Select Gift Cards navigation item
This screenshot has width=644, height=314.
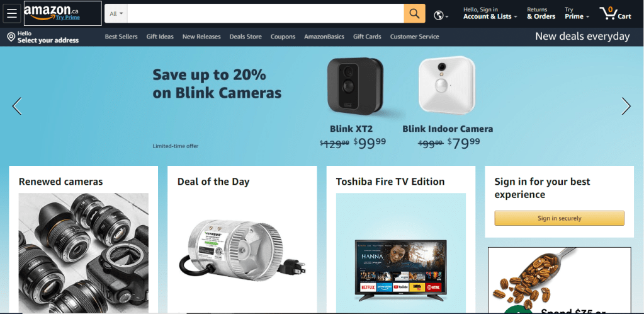pos(367,37)
